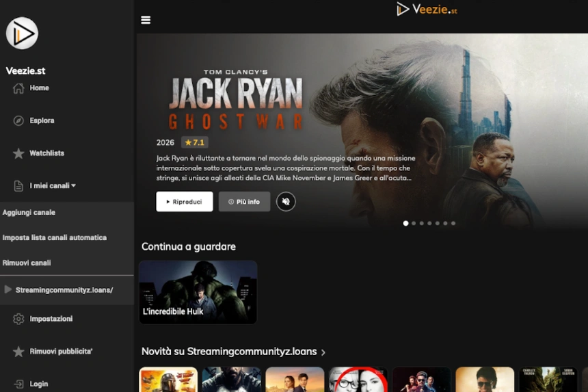
Task: Select the third carousel dot
Action: [421, 223]
